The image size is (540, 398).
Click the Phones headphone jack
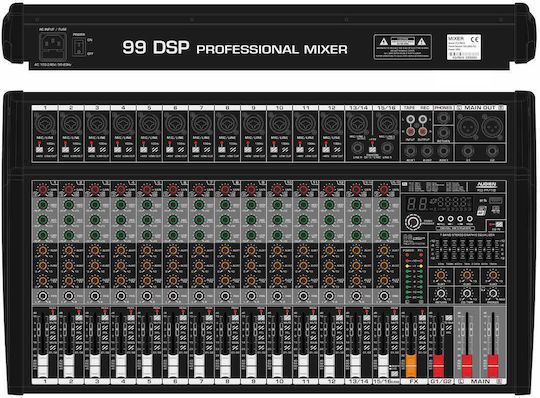point(444,118)
